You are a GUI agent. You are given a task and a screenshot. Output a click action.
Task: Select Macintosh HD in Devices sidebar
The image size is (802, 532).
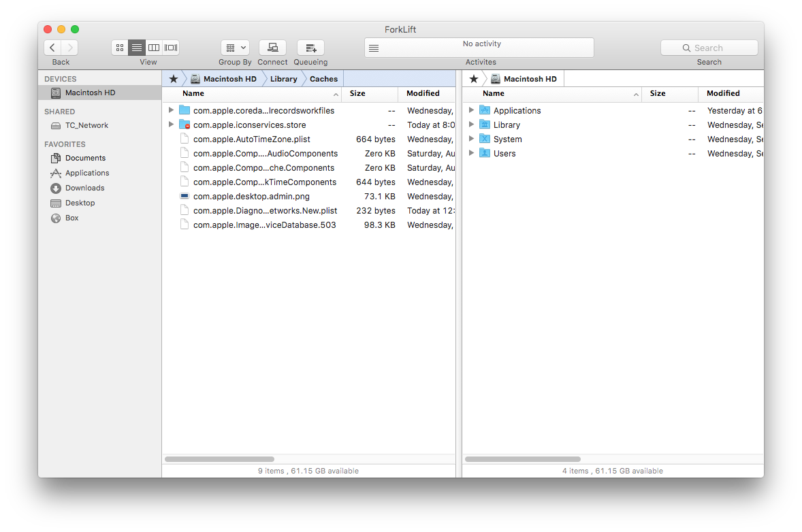99,93
